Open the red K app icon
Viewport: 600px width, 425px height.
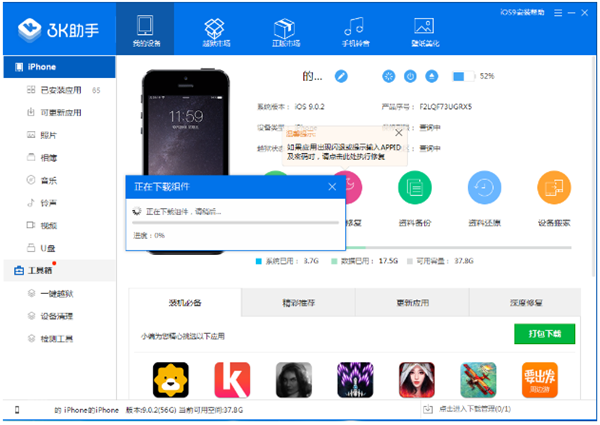coord(232,380)
